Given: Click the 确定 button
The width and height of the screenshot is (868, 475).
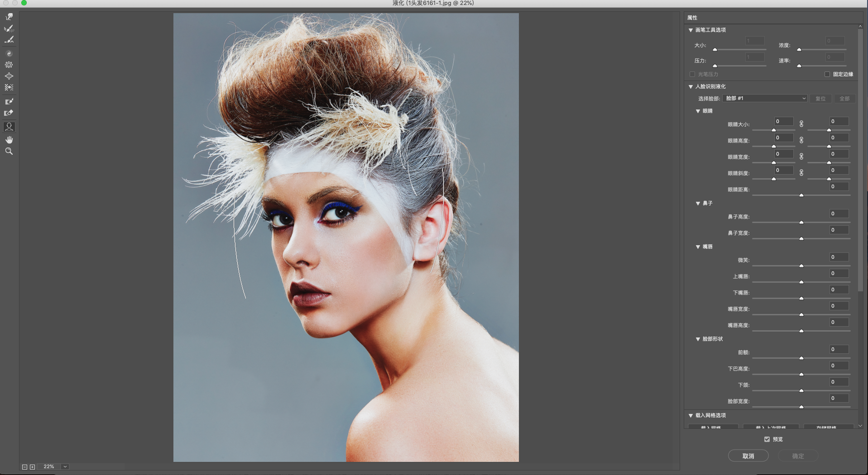Looking at the screenshot, I should 798,456.
